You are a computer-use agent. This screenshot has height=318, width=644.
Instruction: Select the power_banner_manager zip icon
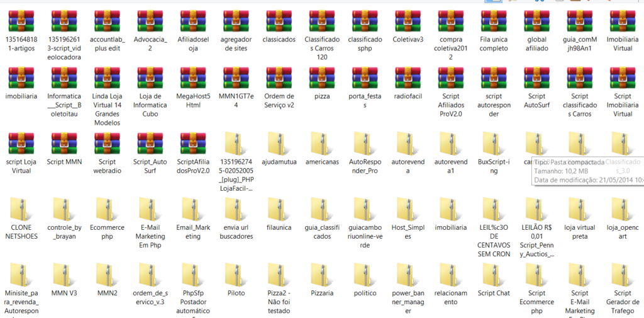408,275
